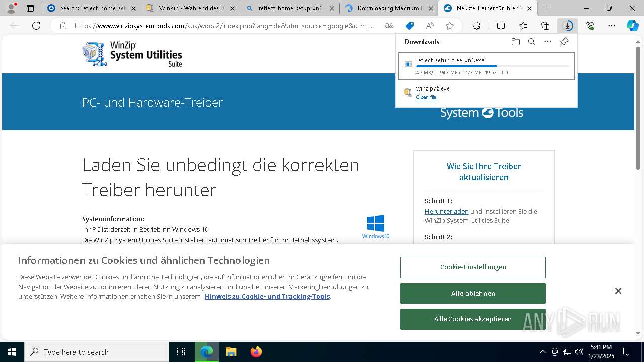644x362 pixels.
Task: Click the 'PC- und Hardware-Treiber' banner text
Action: (152, 102)
